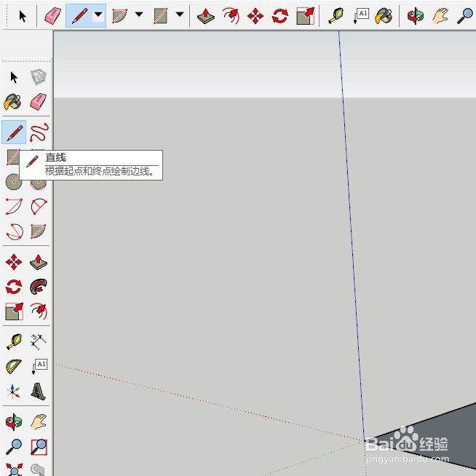Select the Move tool in the top toolbar
Screen dimensions: 476x476
point(255,16)
